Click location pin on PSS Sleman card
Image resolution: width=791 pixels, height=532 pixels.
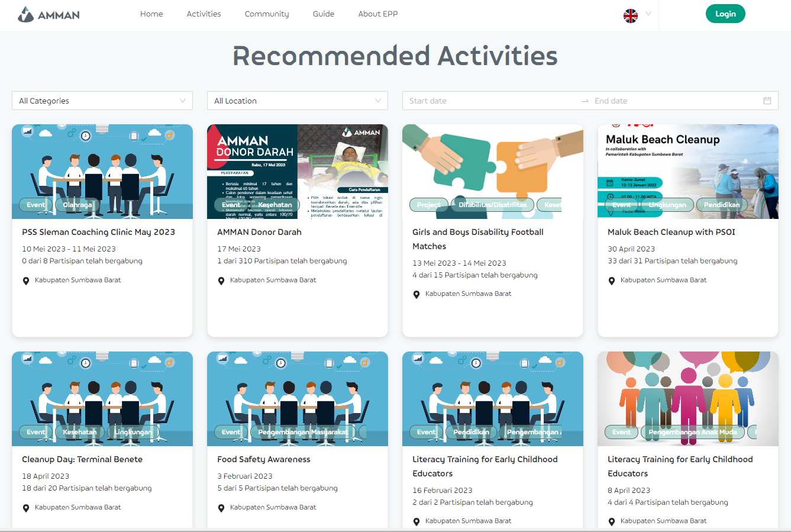coord(26,281)
